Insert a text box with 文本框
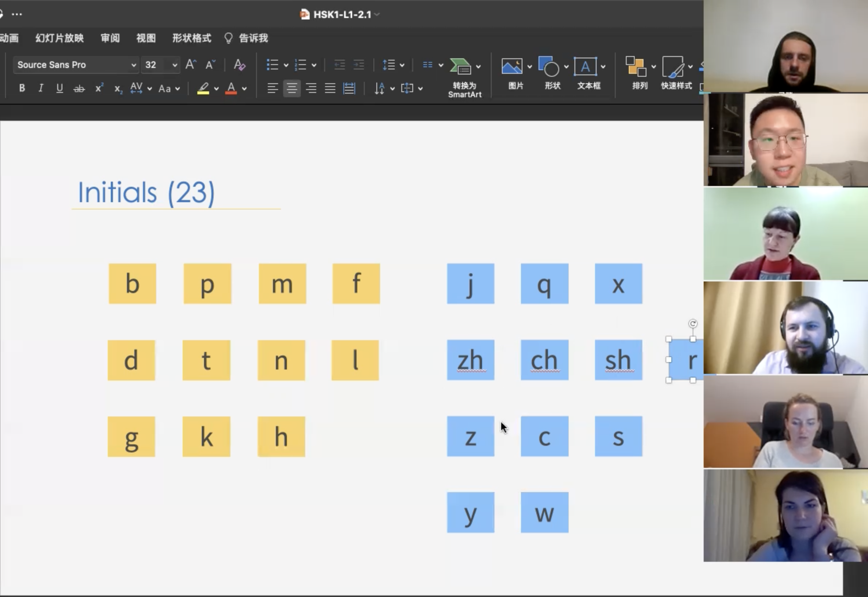 point(585,67)
